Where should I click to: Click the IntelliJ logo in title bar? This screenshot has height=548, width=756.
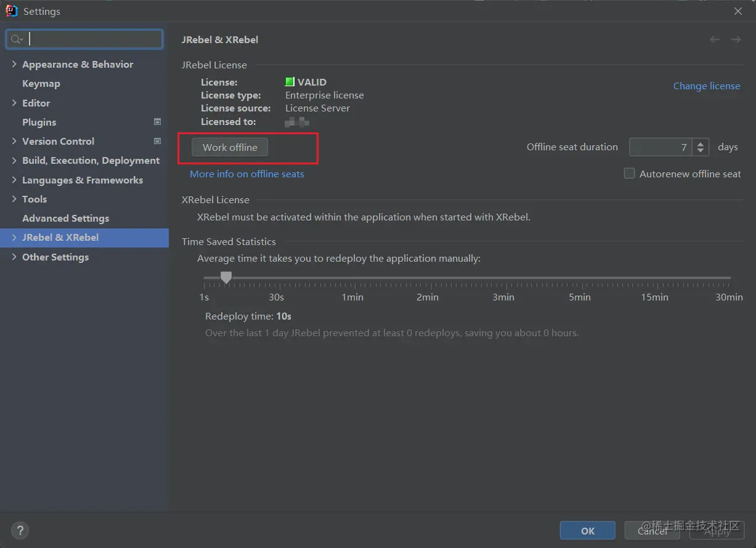tap(12, 11)
